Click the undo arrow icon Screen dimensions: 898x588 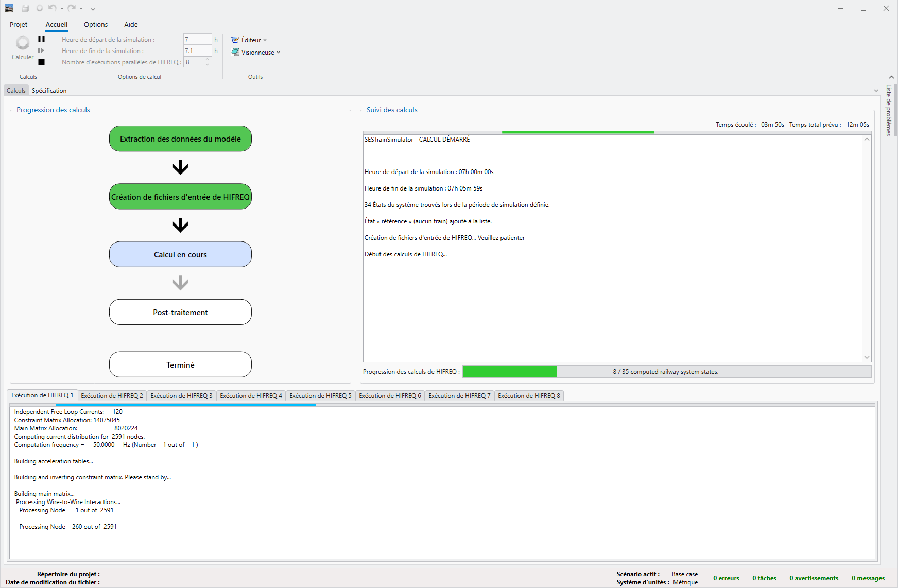(52, 8)
